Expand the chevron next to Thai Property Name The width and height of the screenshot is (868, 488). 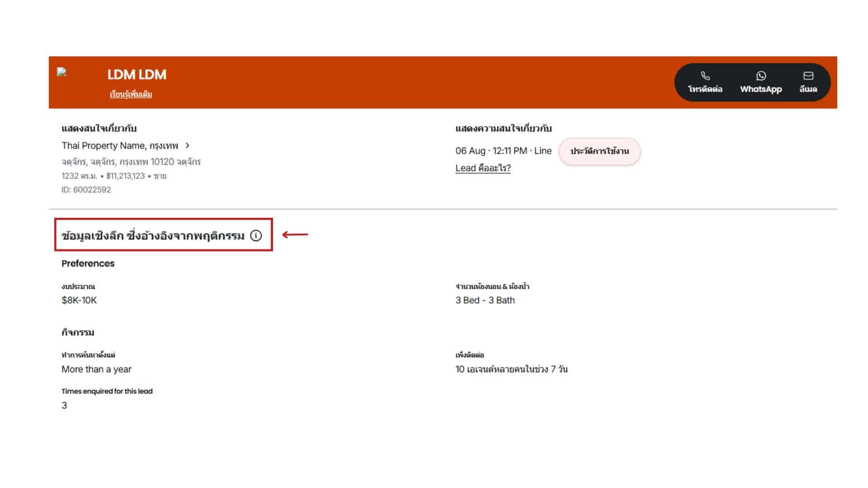[x=187, y=145]
